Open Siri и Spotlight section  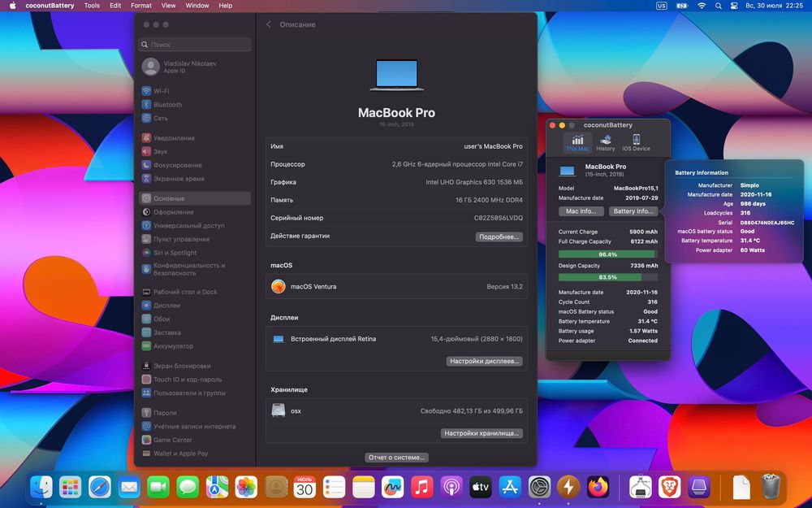195,253
